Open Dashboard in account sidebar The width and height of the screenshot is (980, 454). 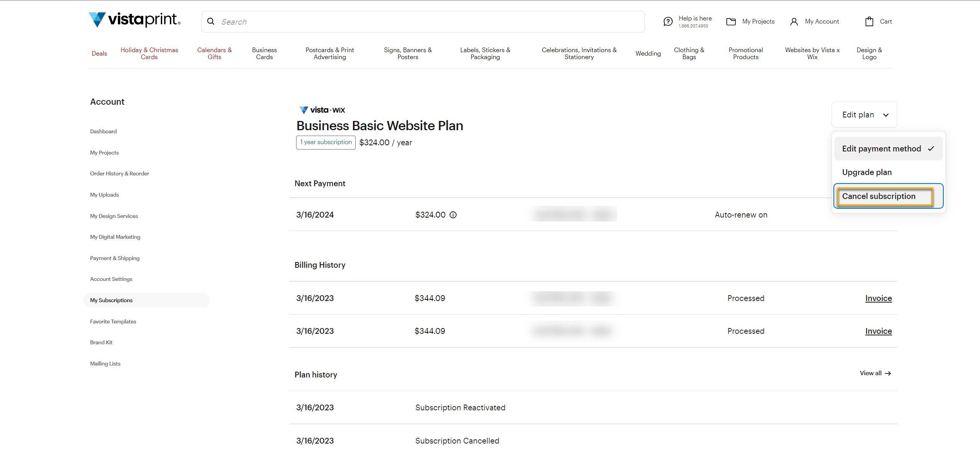tap(103, 131)
